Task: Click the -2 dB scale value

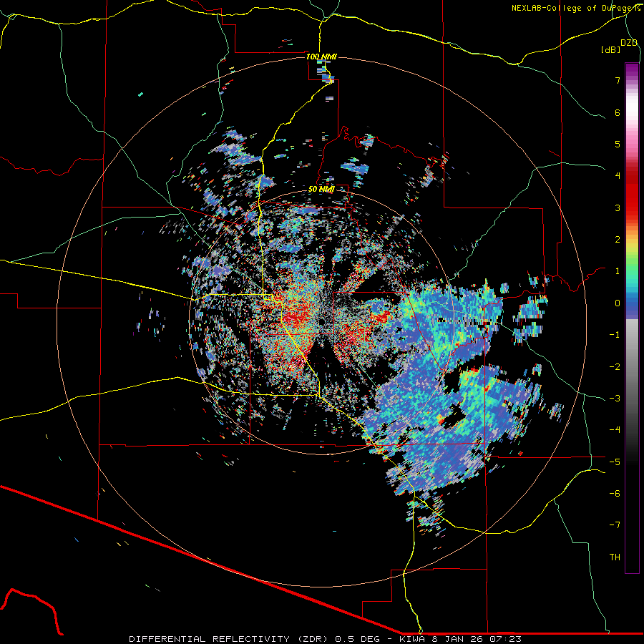Action: click(x=615, y=367)
